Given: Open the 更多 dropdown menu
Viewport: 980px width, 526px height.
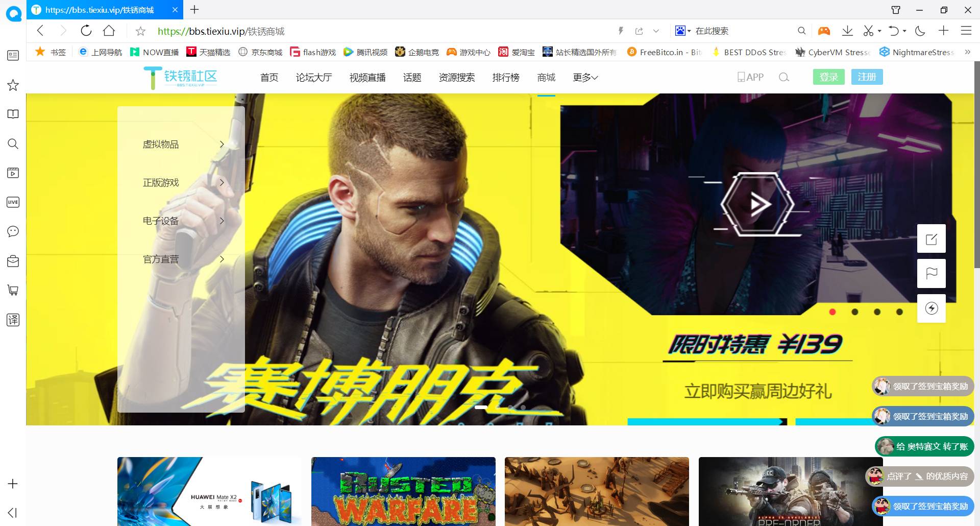Looking at the screenshot, I should click(585, 77).
